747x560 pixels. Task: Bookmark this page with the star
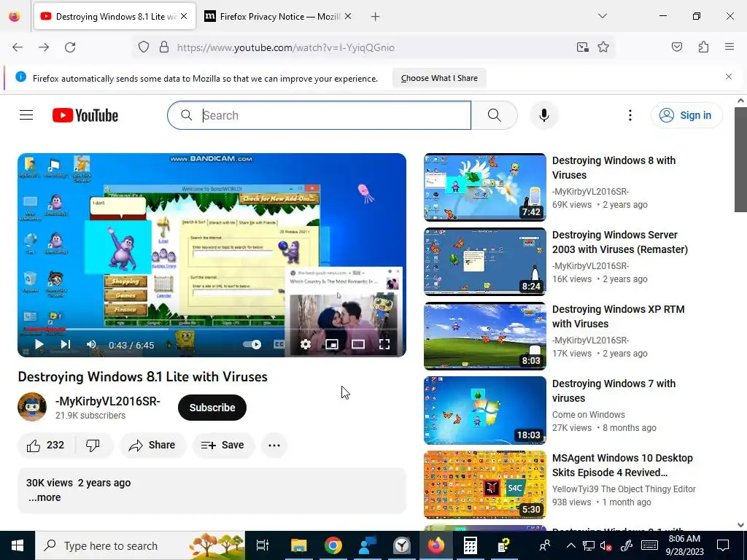(603, 47)
